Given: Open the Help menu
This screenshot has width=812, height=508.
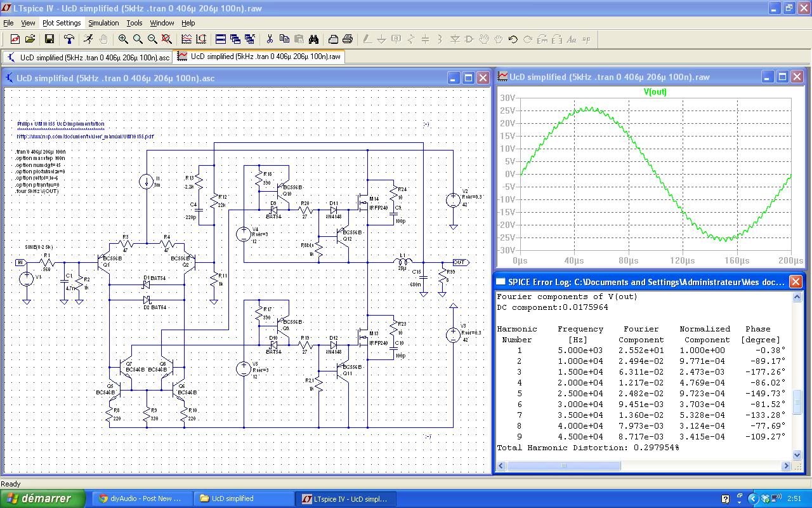Looking at the screenshot, I should click(188, 23).
